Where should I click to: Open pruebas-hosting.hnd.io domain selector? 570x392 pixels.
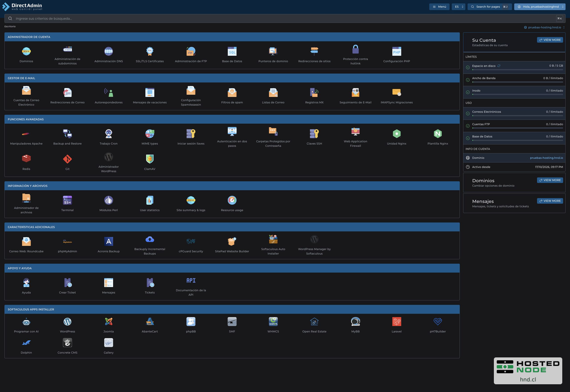coord(544,27)
